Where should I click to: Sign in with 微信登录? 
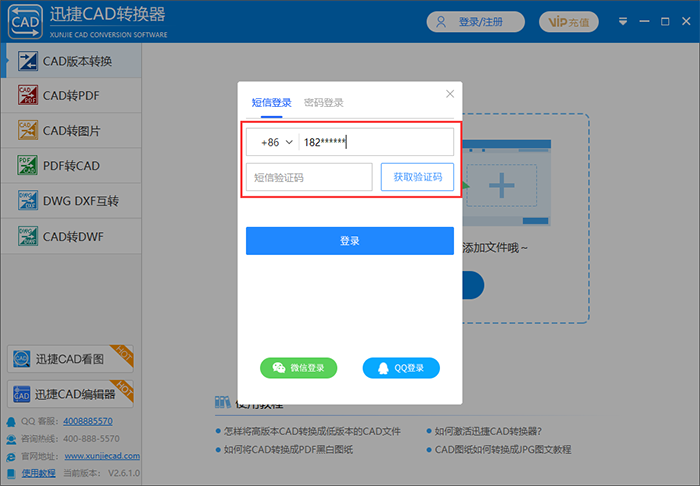[298, 368]
